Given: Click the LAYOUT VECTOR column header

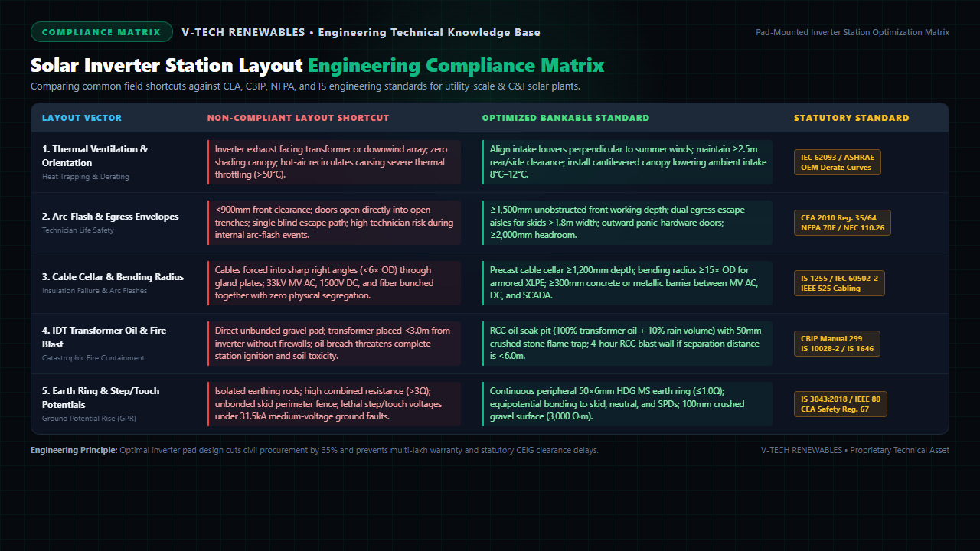Looking at the screenshot, I should point(82,118).
